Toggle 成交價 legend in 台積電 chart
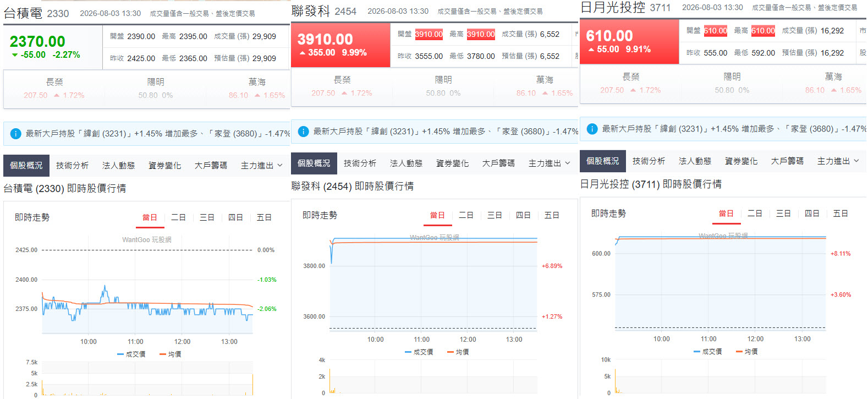This screenshot has width=868, height=399. tap(131, 354)
